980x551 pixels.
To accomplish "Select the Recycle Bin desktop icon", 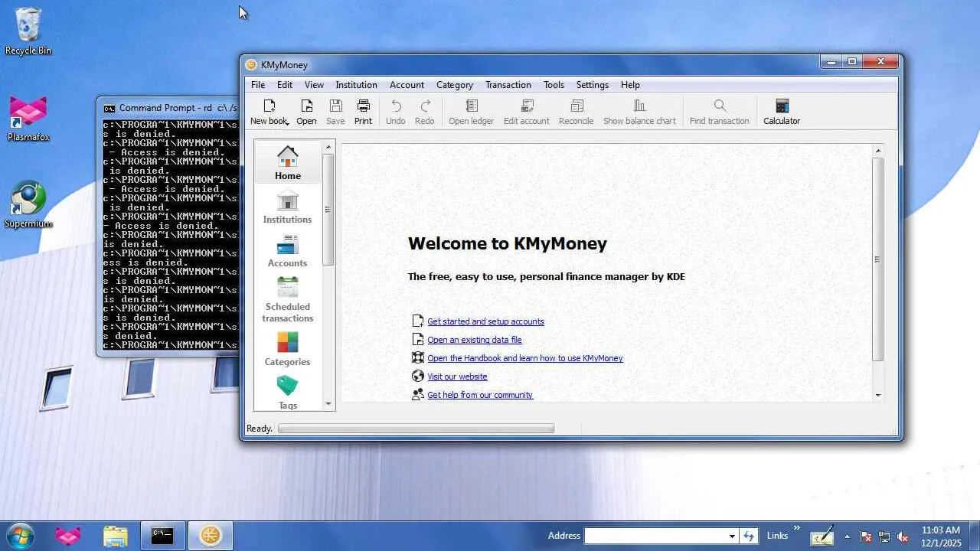I will pos(28,31).
